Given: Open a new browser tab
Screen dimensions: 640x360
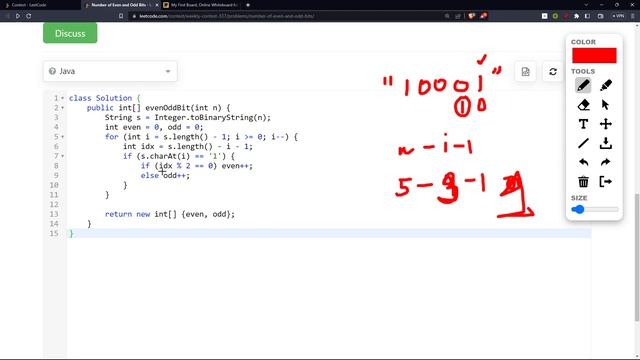Looking at the screenshot, I should pyautogui.click(x=248, y=5).
